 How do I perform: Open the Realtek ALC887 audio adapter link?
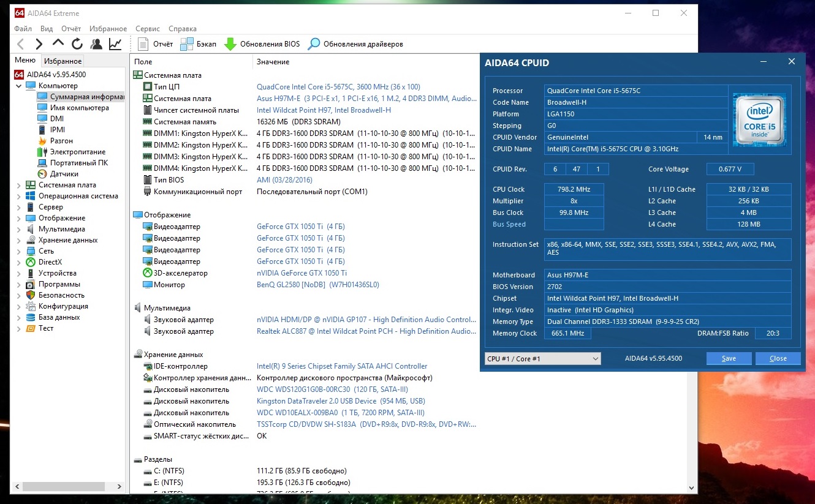tap(366, 331)
